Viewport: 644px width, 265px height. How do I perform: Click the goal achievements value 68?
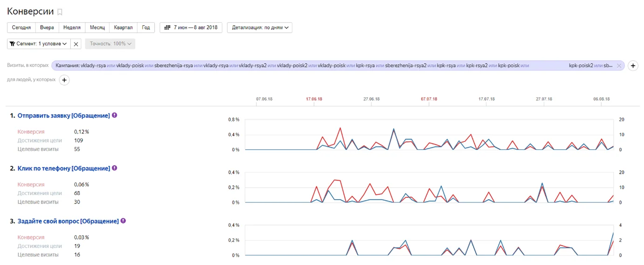click(77, 193)
